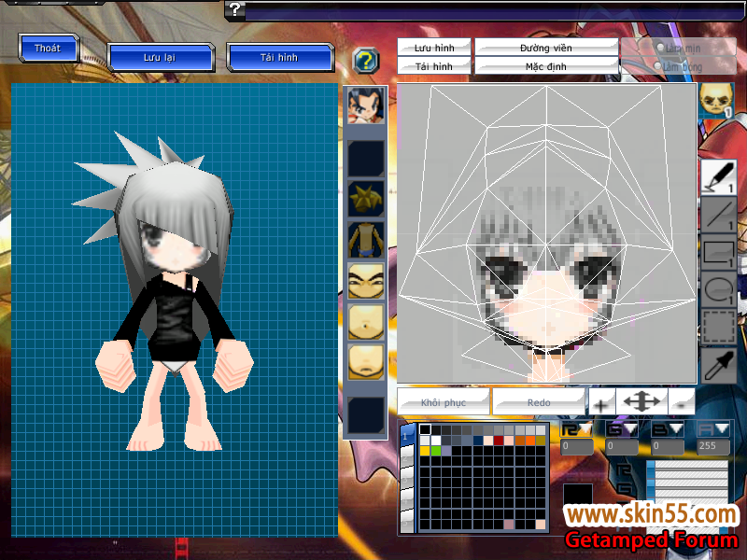Click the G value input field

622,446
